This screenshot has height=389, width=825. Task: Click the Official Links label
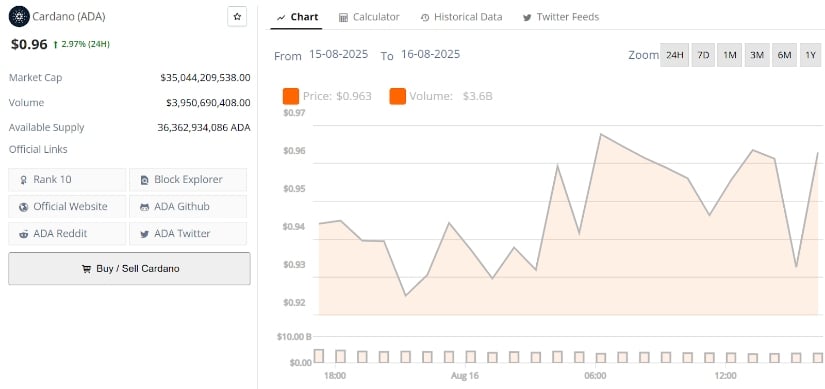coord(38,149)
